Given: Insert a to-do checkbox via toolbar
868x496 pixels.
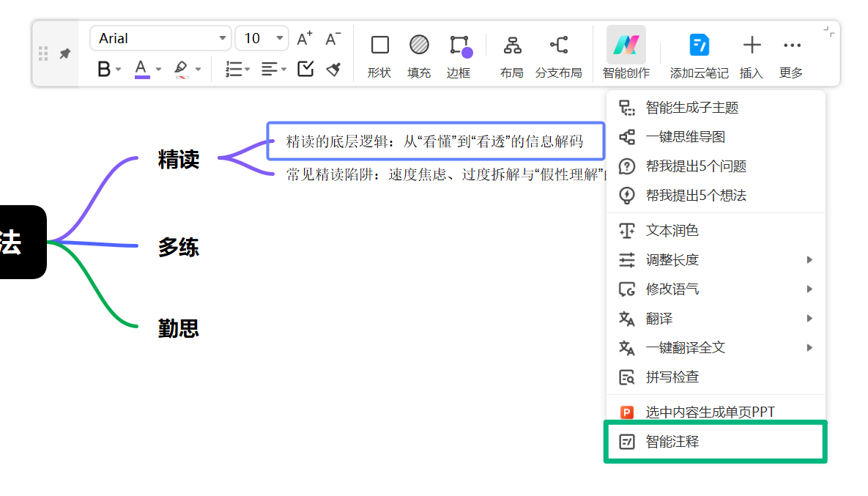Looking at the screenshot, I should pos(305,69).
